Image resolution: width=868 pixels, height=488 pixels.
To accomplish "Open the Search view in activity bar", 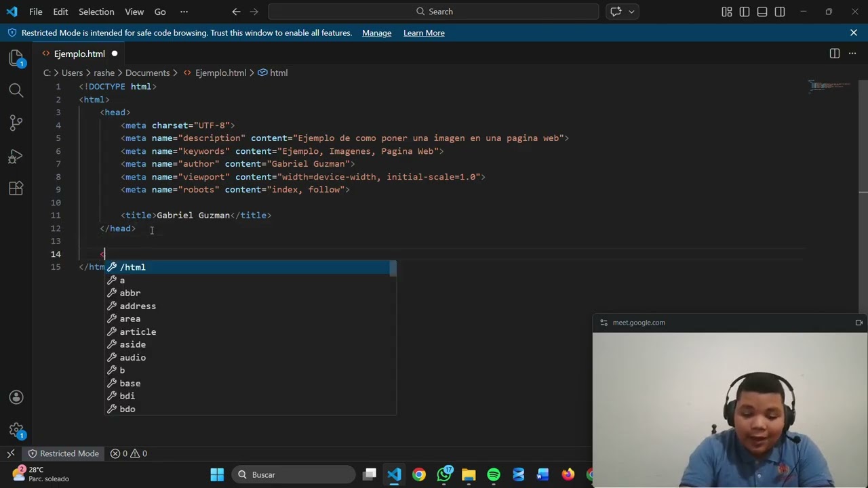I will pyautogui.click(x=16, y=90).
